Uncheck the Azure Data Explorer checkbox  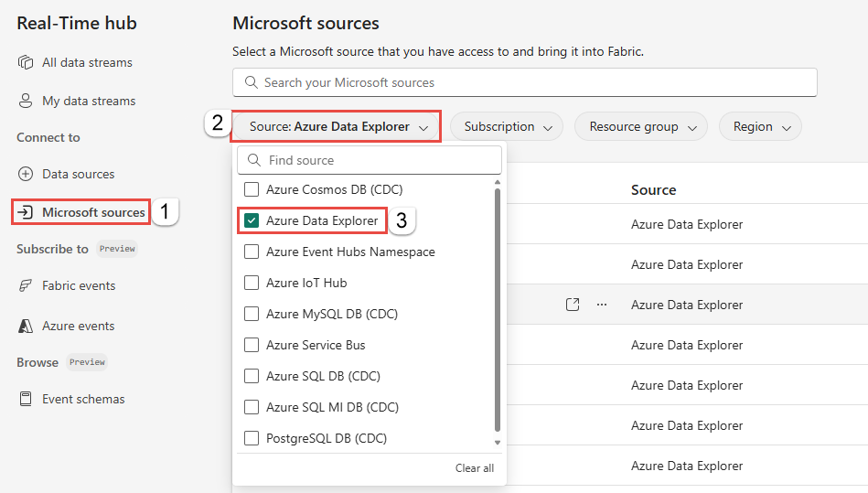[x=252, y=220]
